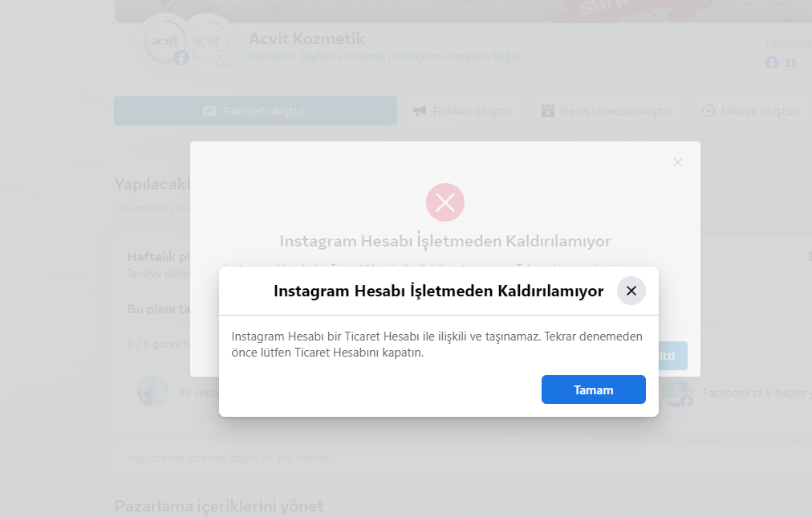Viewport: 812px width, 518px height.
Task: Click the Ticaret Hesabı error message text
Action: (x=437, y=345)
